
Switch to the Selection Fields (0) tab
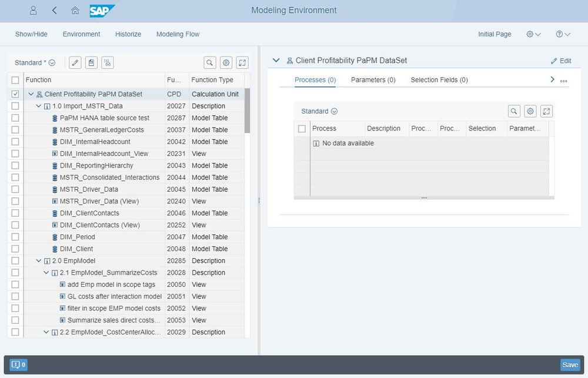click(439, 80)
